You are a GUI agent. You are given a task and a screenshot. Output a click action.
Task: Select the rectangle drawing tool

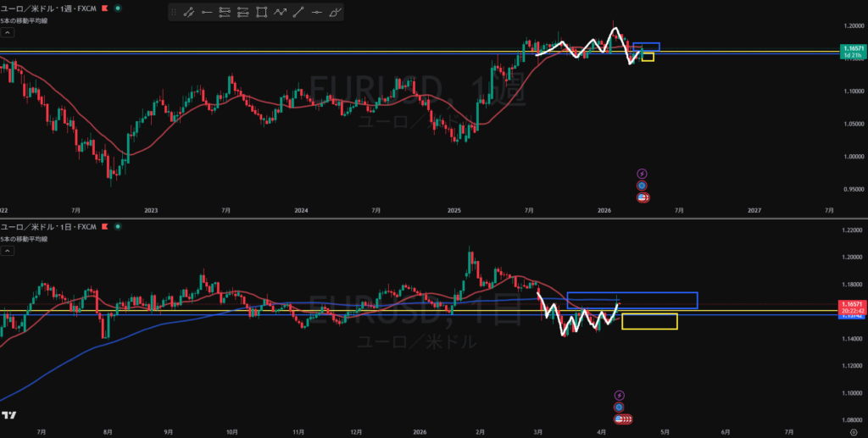[x=261, y=13]
